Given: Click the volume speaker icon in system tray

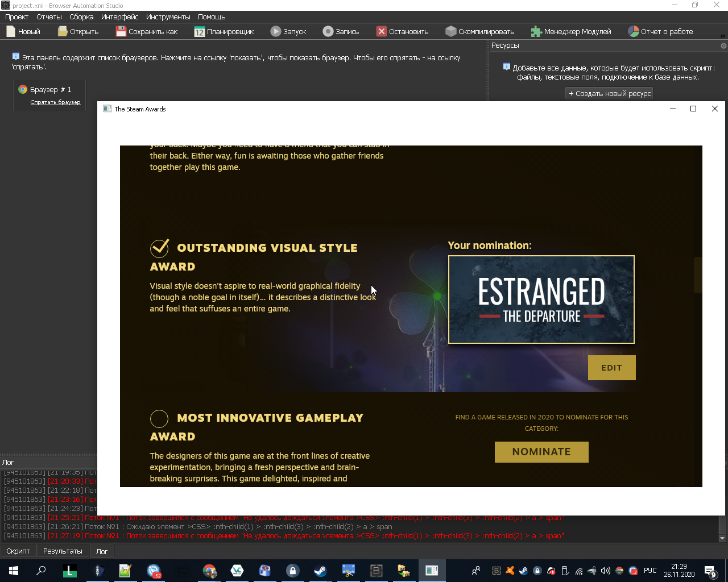Looking at the screenshot, I should (605, 571).
